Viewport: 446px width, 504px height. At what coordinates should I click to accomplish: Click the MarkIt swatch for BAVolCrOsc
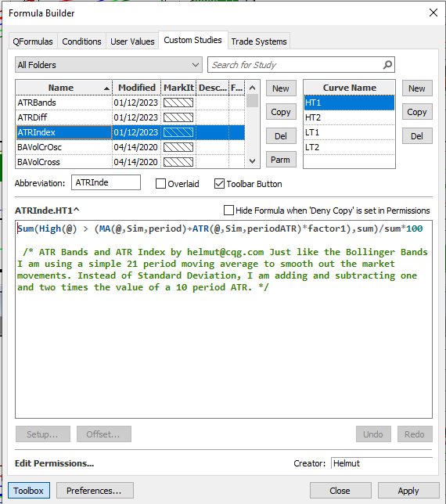tap(178, 147)
